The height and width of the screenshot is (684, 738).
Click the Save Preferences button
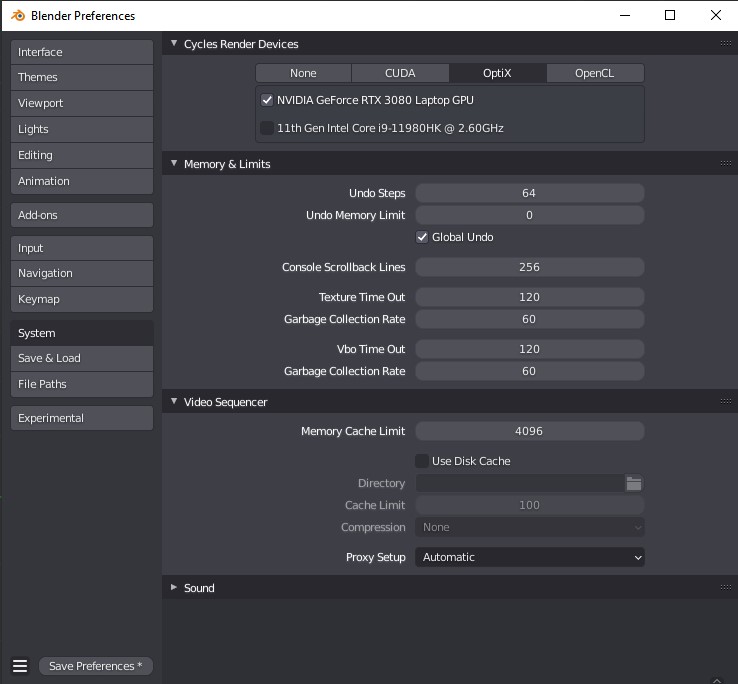pos(96,666)
